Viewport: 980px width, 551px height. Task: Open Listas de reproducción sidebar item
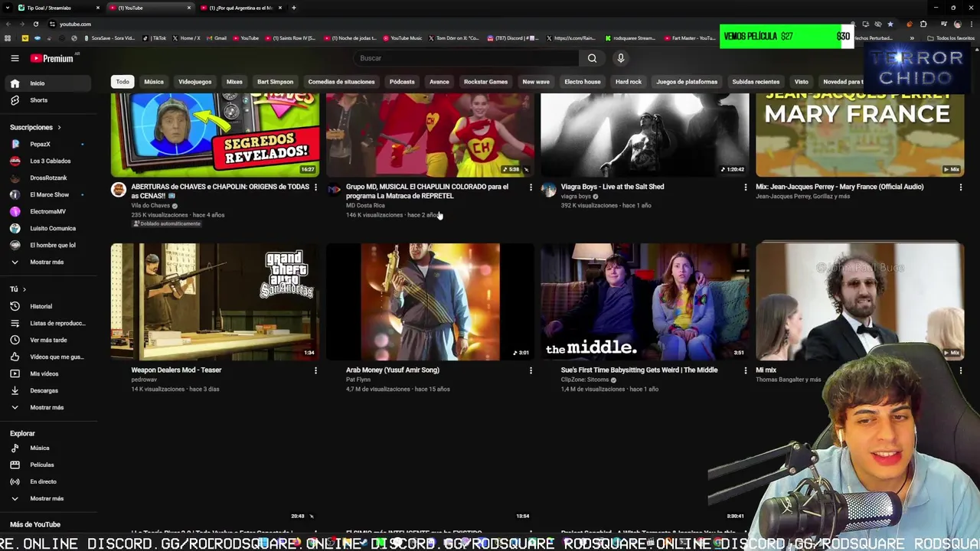click(x=47, y=323)
